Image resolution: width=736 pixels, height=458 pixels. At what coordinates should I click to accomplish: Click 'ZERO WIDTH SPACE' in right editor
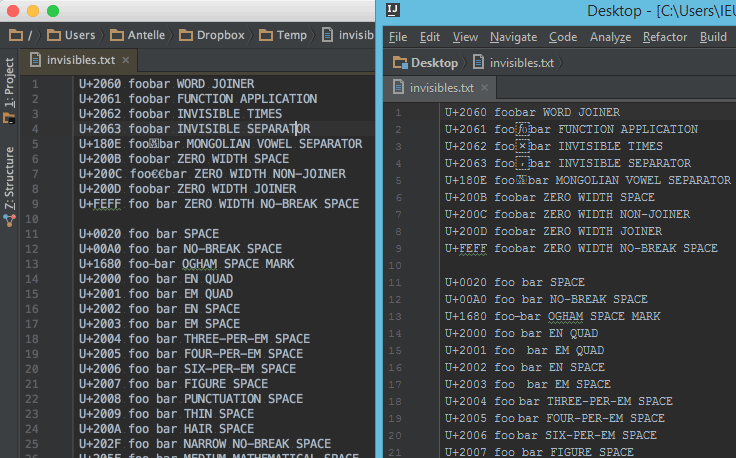tap(599, 198)
